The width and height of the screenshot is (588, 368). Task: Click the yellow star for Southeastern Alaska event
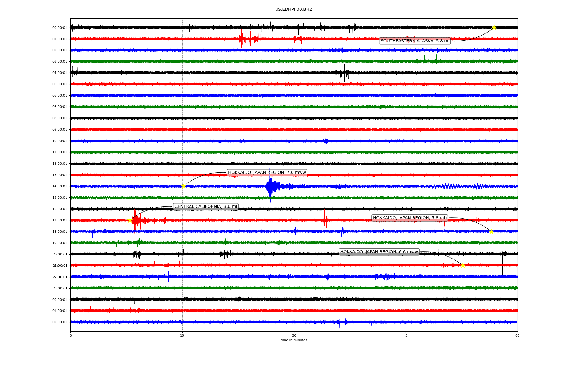click(494, 28)
